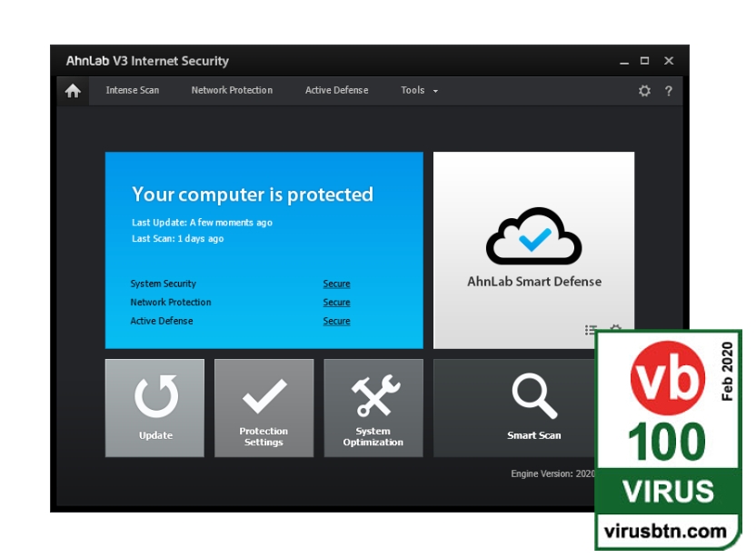Open help with the question mark icon
Image resolution: width=756 pixels, height=558 pixels.
tap(668, 91)
